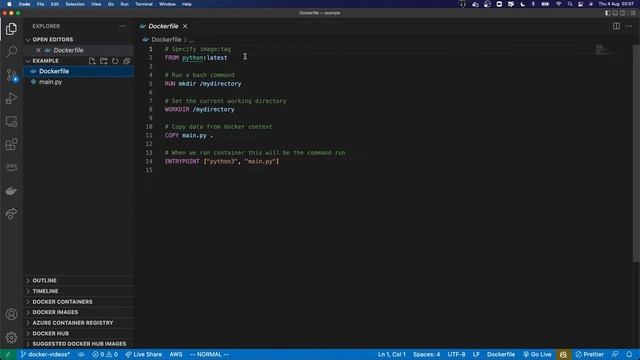
Task: Open the Live Share activity icon
Action: [x=11, y=213]
